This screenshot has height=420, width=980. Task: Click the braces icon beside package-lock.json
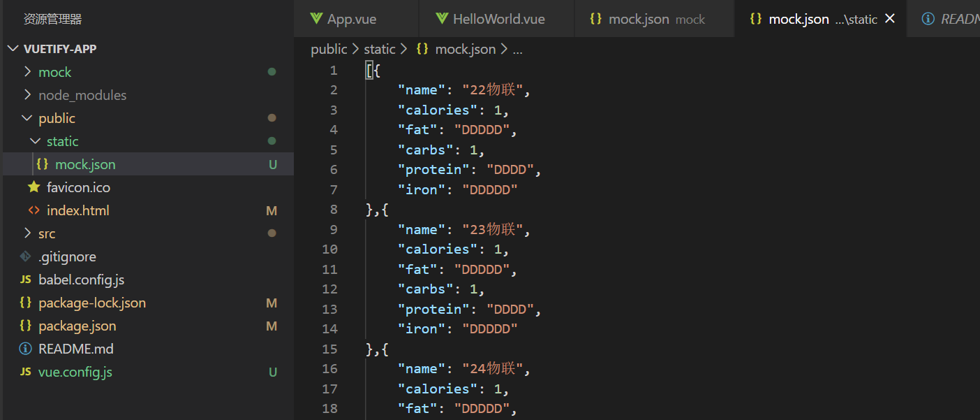(25, 303)
